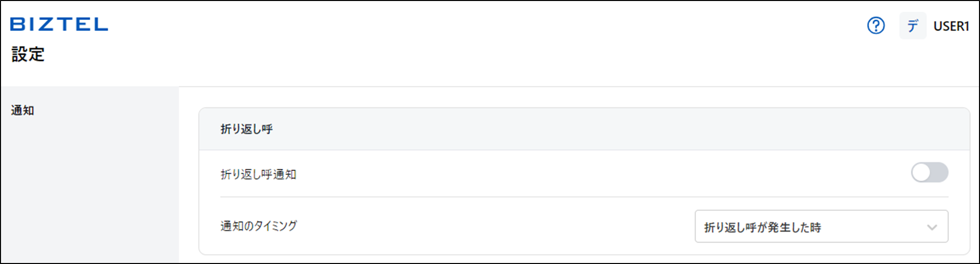Viewport: 980px width, 264px height.
Task: Open the USER1 account menu
Action: click(x=951, y=26)
